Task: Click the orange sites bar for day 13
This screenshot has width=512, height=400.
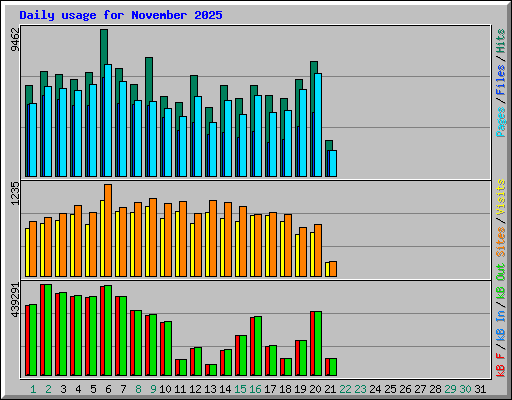Action: pos(213,238)
